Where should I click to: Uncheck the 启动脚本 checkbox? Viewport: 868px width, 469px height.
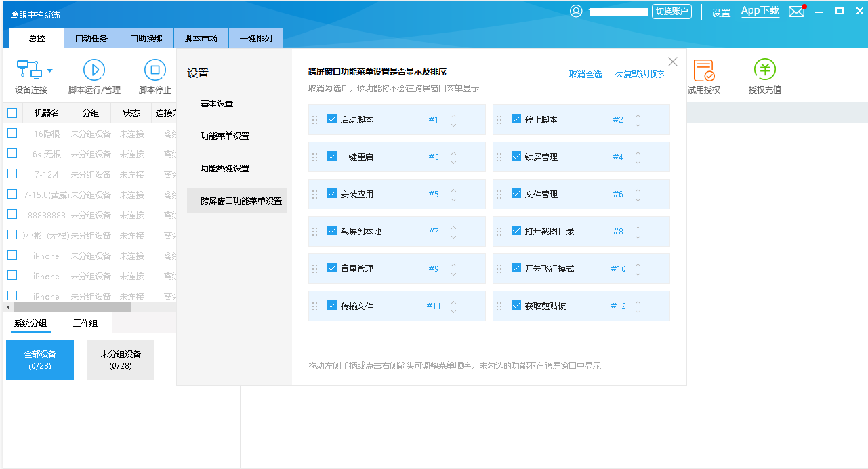[332, 119]
